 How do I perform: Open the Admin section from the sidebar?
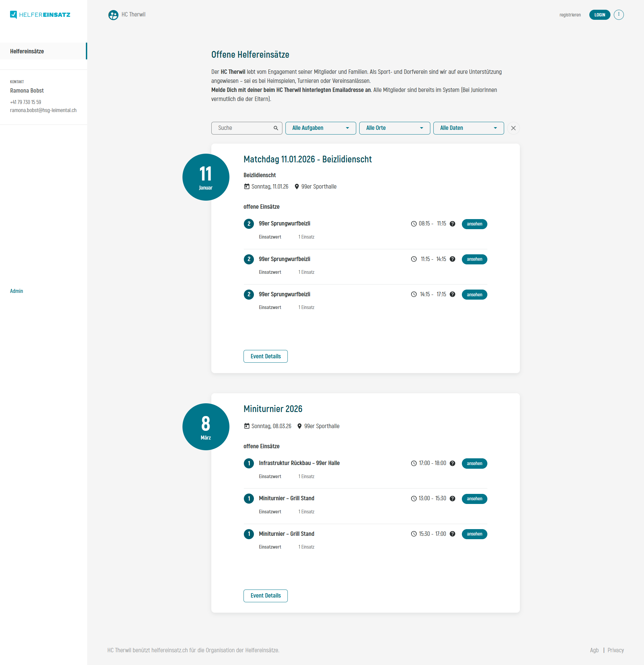pos(16,291)
